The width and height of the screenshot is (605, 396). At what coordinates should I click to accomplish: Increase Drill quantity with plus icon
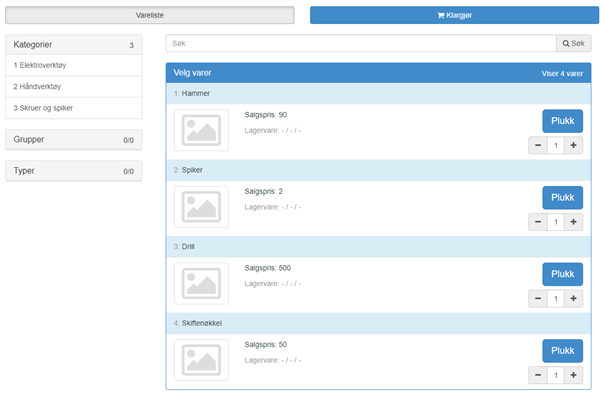573,298
